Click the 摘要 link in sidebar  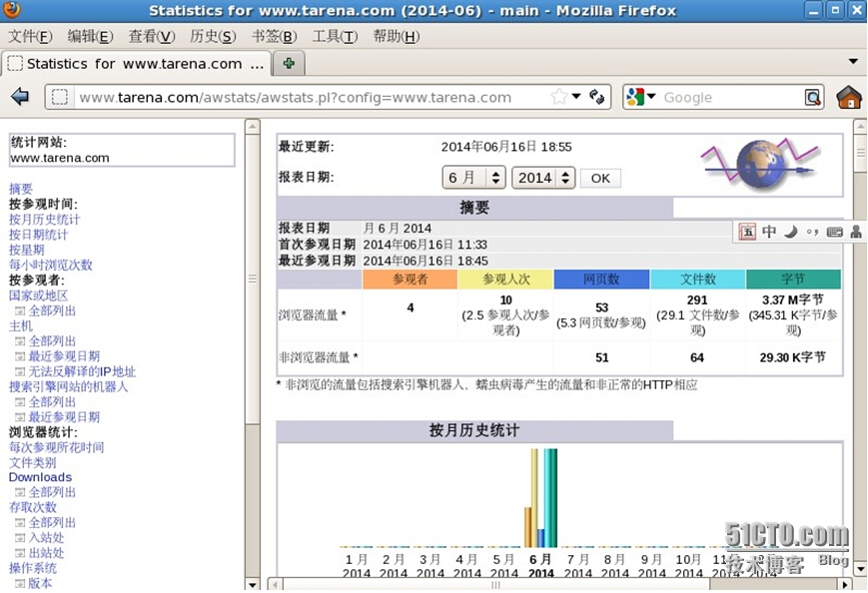point(21,189)
